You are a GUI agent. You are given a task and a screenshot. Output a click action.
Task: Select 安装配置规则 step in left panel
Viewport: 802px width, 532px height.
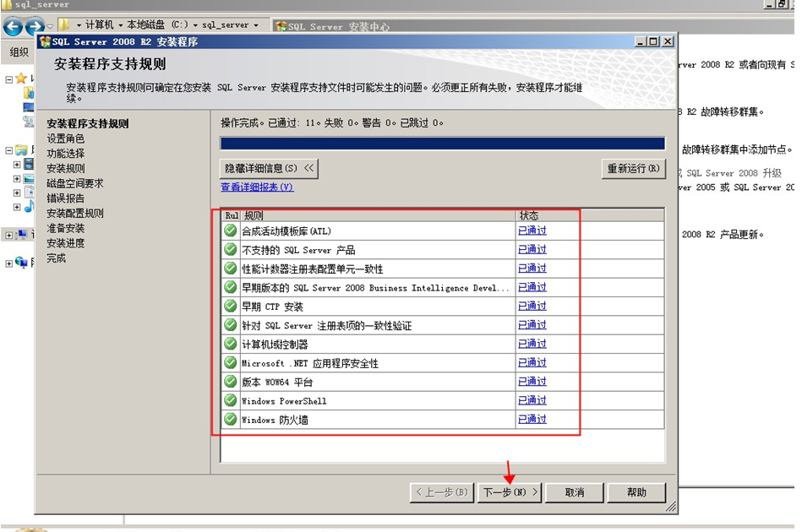(x=74, y=213)
